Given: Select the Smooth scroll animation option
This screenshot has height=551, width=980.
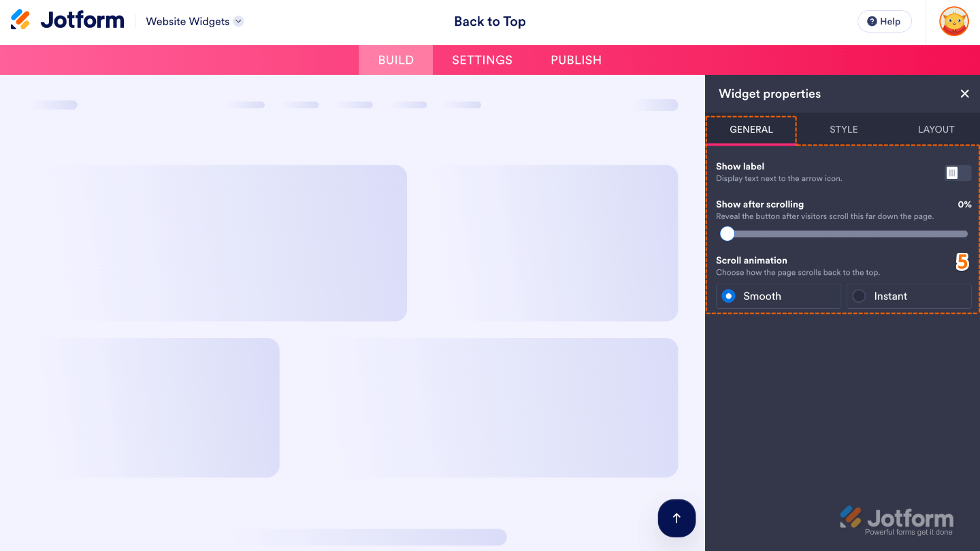Looking at the screenshot, I should click(x=779, y=296).
